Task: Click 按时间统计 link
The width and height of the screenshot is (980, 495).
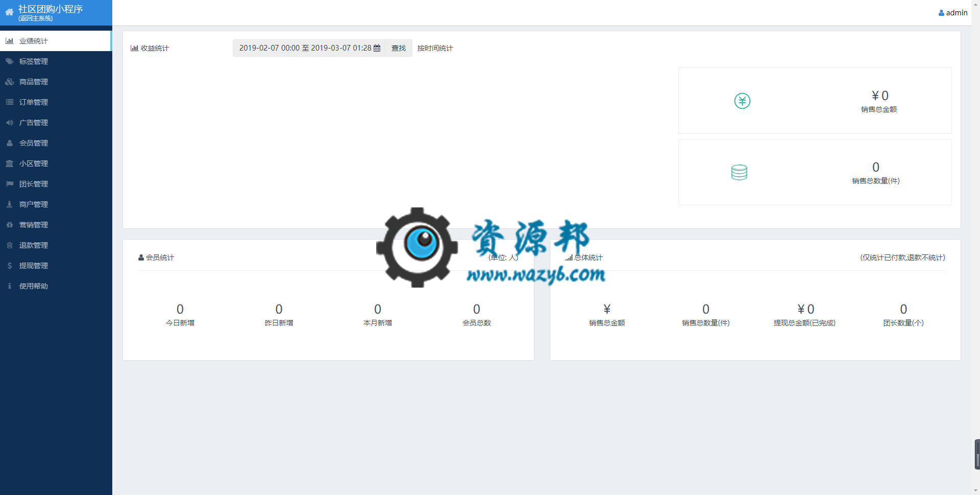Action: [435, 48]
